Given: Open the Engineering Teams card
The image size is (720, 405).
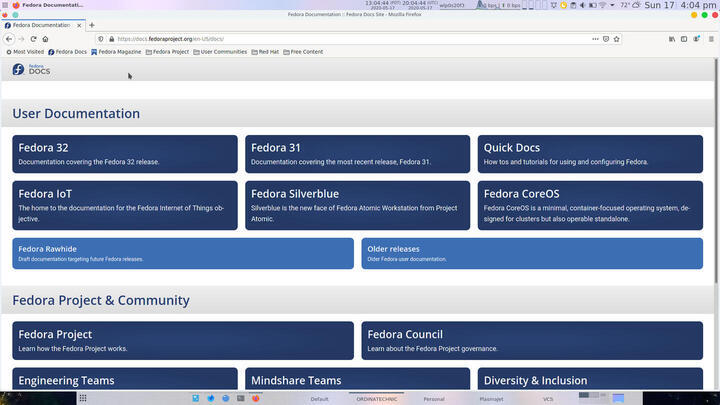Looking at the screenshot, I should tap(125, 379).
